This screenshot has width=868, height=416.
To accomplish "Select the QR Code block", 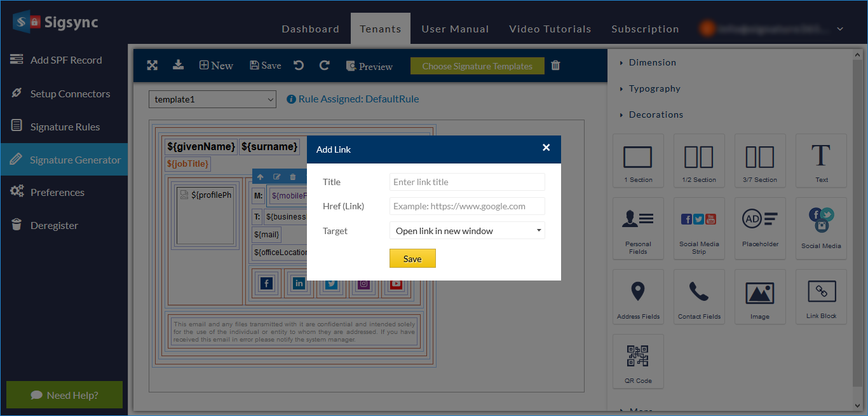I will tap(638, 361).
